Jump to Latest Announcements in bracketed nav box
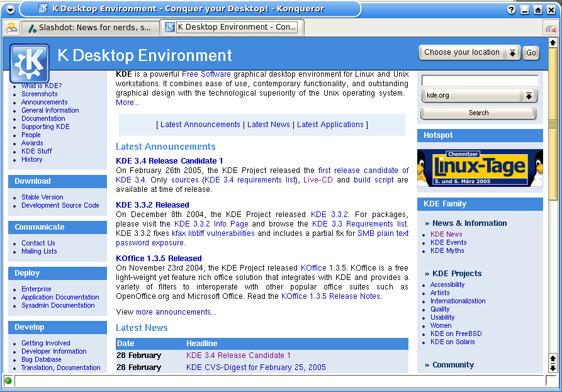Screen dimensions: 562x392 coord(200,125)
